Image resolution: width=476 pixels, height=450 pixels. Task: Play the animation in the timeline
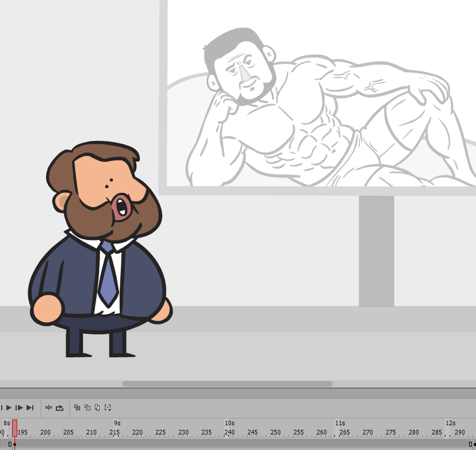click(9, 407)
